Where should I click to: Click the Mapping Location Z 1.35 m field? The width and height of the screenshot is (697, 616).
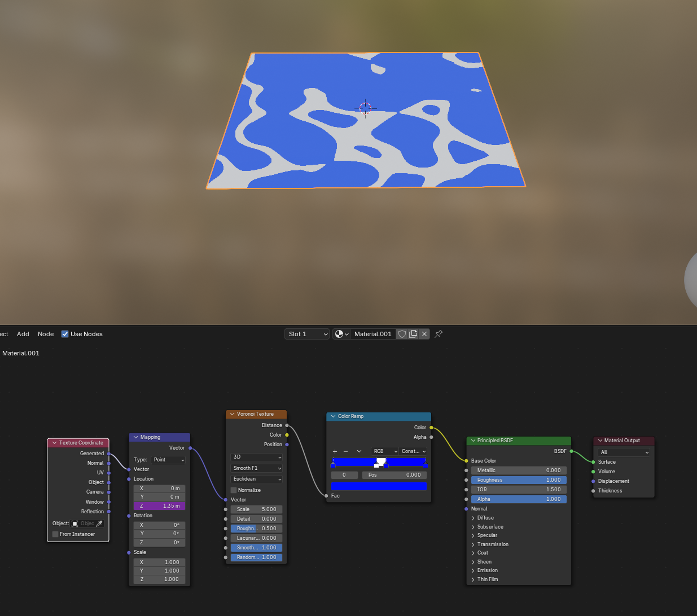(159, 506)
